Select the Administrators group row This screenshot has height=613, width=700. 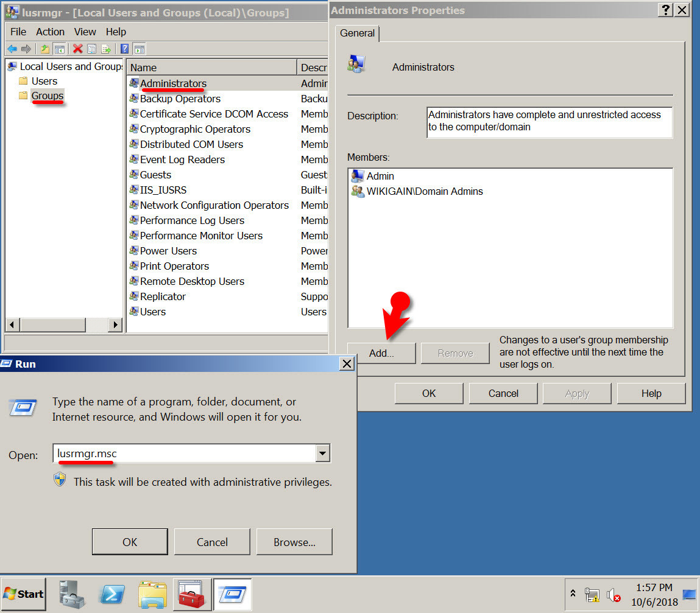click(228, 83)
